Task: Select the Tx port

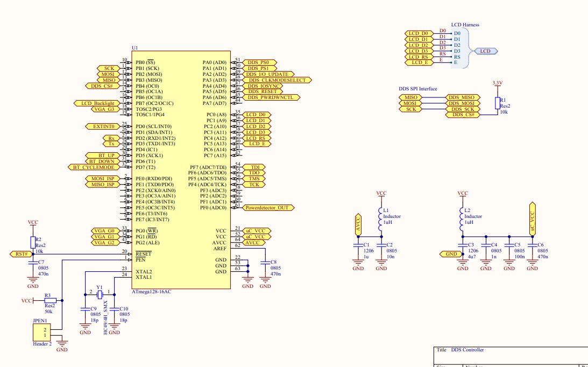Action: click(x=111, y=144)
